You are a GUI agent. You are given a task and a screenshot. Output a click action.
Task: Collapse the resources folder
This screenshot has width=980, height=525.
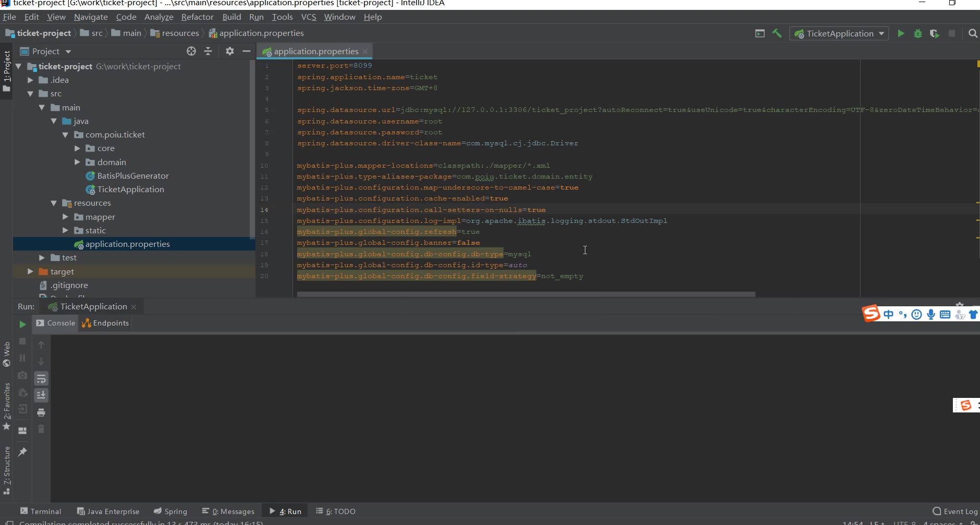[54, 203]
